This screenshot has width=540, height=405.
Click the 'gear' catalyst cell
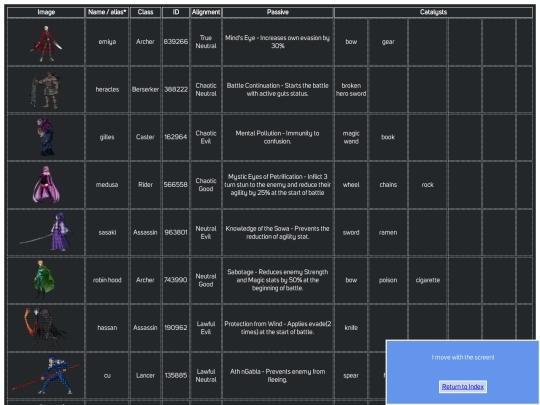point(388,42)
